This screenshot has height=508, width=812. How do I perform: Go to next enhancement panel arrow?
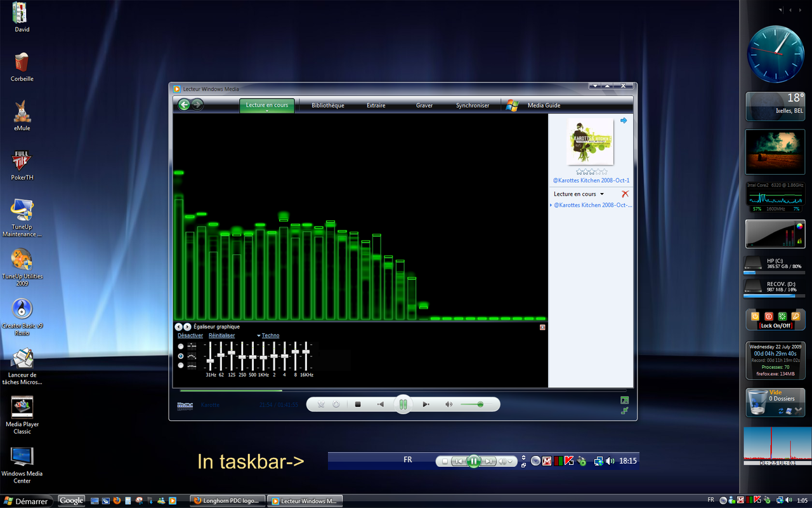187,326
